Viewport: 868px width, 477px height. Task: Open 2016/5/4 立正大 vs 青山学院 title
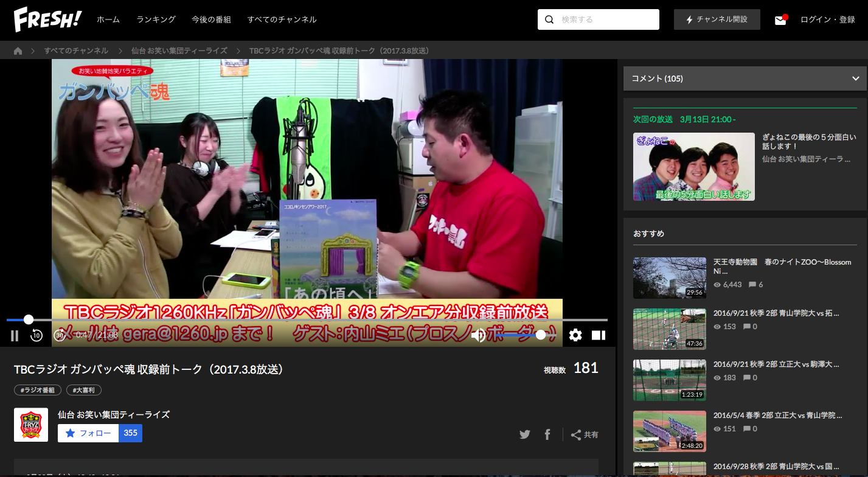777,416
